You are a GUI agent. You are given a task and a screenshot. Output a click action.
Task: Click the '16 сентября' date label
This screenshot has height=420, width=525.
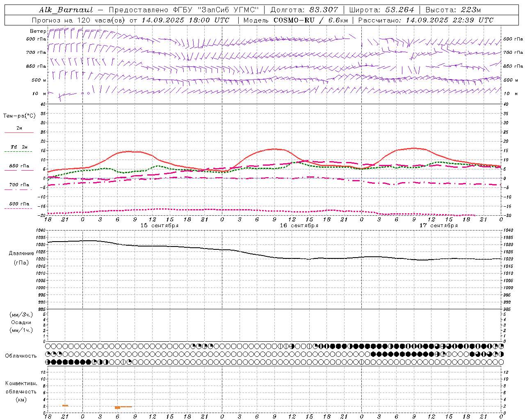pos(299,226)
